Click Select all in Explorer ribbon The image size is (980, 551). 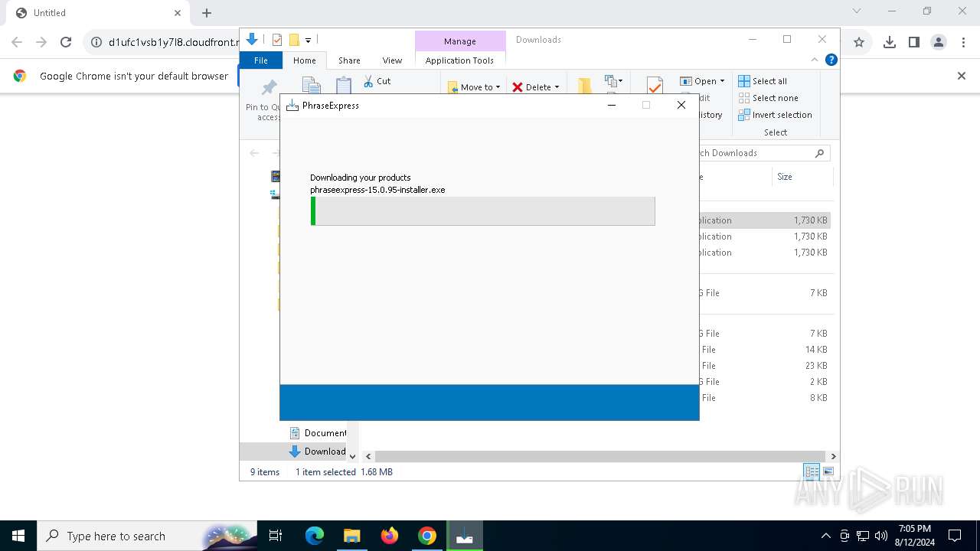pos(763,81)
